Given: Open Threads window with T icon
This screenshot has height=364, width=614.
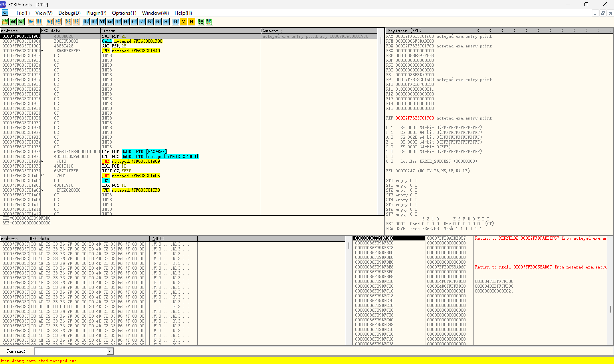Looking at the screenshot, I should [118, 22].
